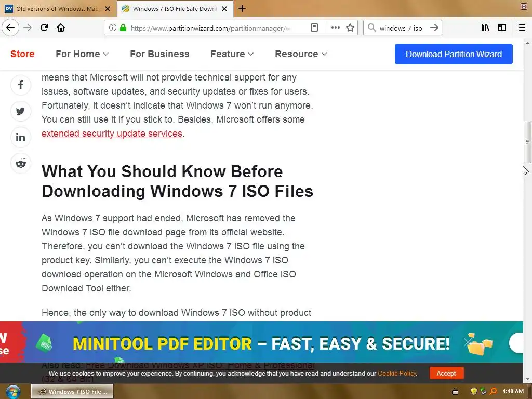Toggle reader view in address bar

click(x=314, y=28)
